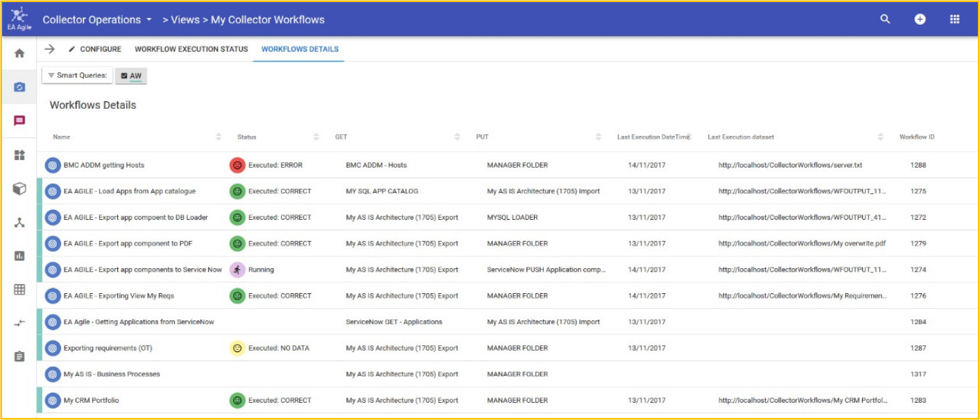The height and width of the screenshot is (420, 980).
Task: Click the right arrow expand panel button
Action: coord(50,49)
